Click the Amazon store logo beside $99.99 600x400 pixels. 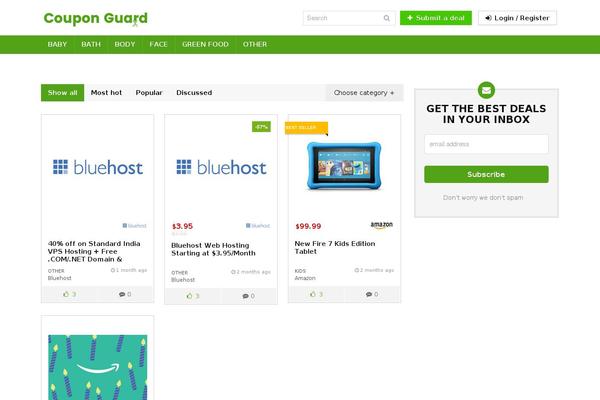pos(382,225)
